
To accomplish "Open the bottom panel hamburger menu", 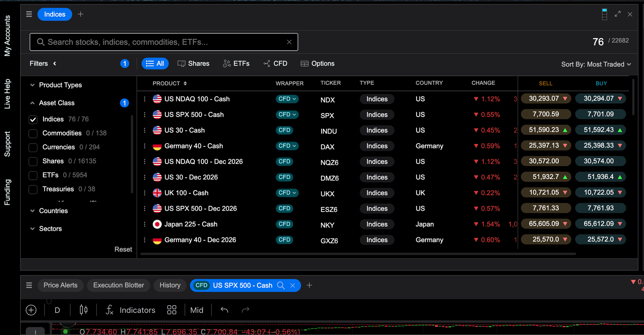I will coord(29,285).
